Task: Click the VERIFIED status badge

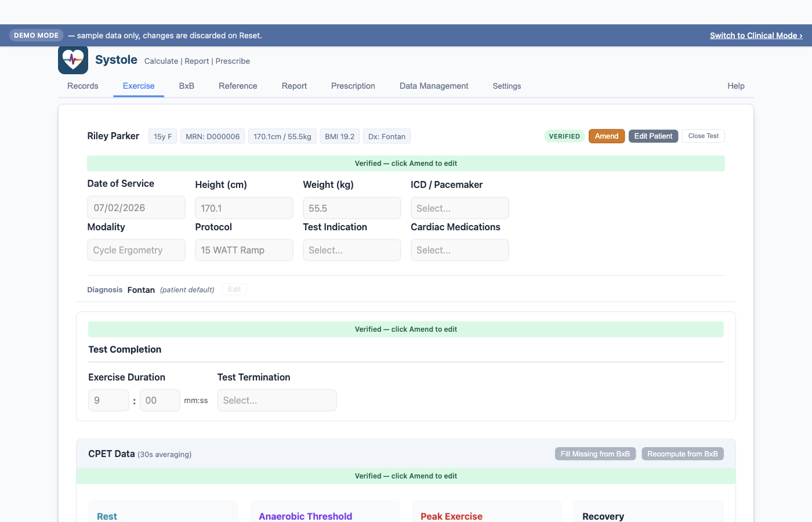Action: pyautogui.click(x=564, y=136)
